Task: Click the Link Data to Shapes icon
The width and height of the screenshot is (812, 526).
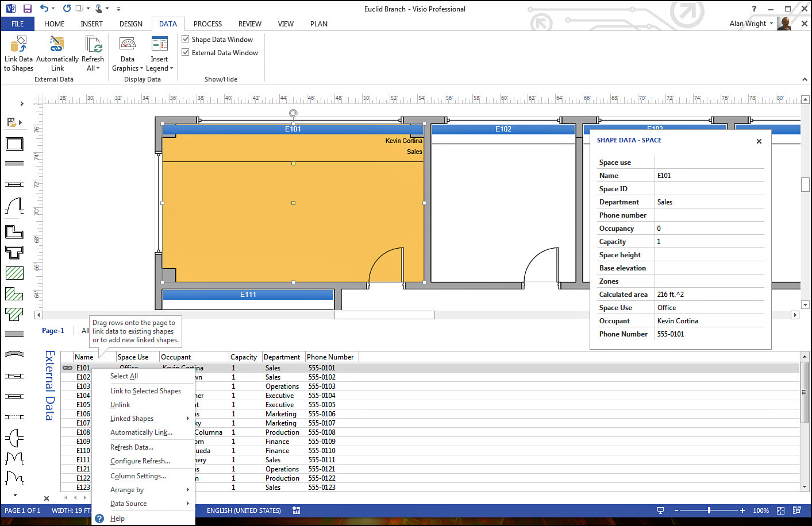Action: (18, 44)
